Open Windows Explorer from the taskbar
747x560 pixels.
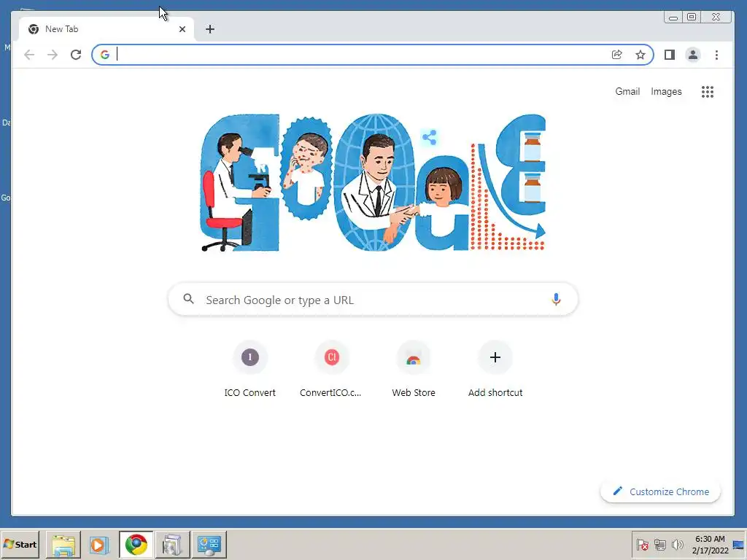coord(63,544)
